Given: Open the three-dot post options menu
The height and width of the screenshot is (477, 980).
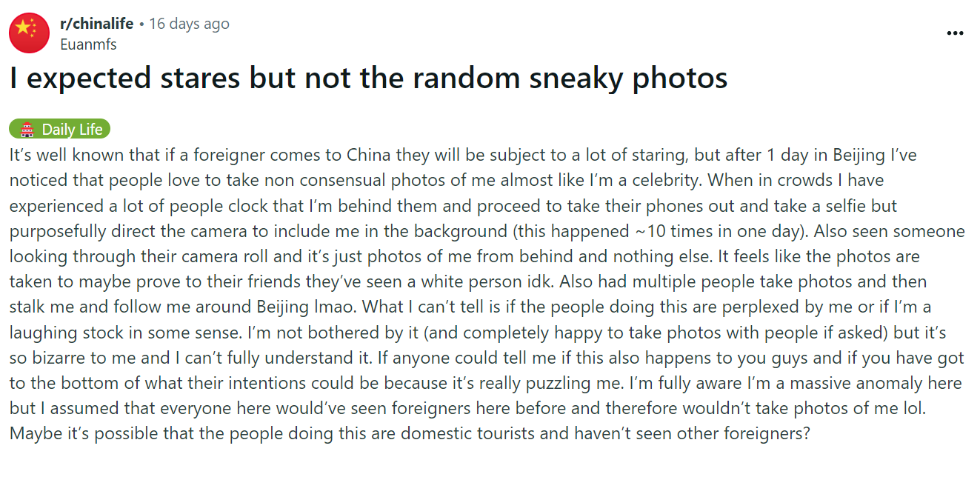Looking at the screenshot, I should (x=955, y=33).
